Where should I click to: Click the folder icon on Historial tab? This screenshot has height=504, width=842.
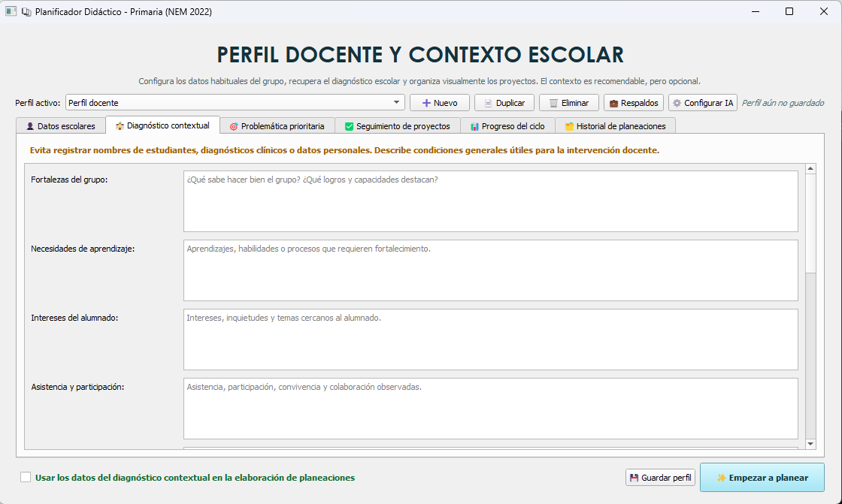pyautogui.click(x=569, y=126)
